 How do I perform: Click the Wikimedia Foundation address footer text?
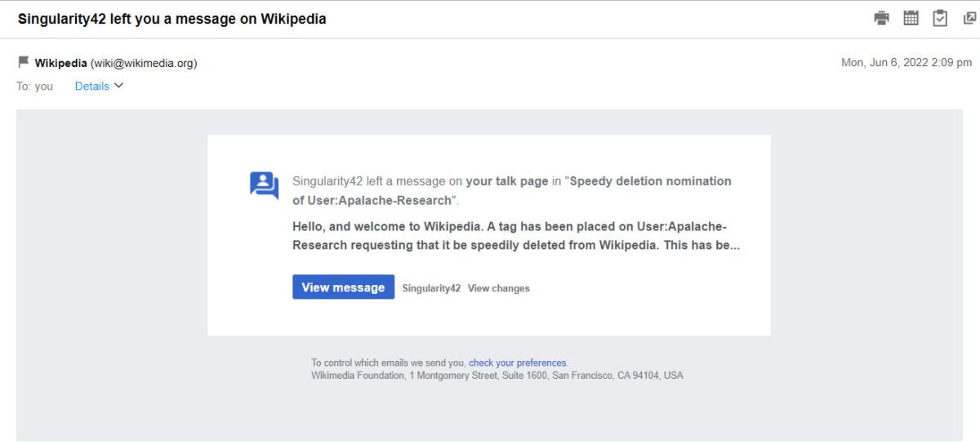coord(497,376)
